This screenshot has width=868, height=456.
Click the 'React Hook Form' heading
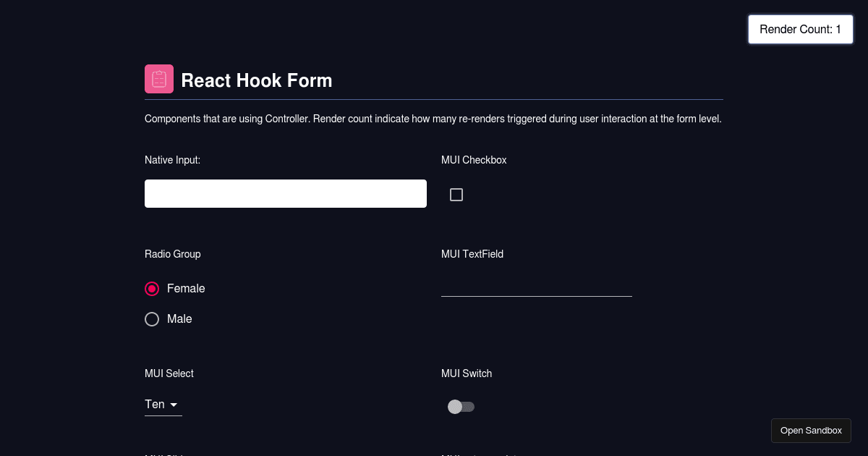point(256,80)
